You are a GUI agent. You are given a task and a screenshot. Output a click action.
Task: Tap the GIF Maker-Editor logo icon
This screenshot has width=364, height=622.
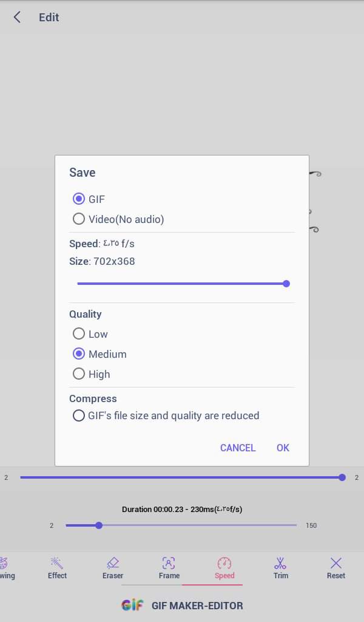coord(132,606)
